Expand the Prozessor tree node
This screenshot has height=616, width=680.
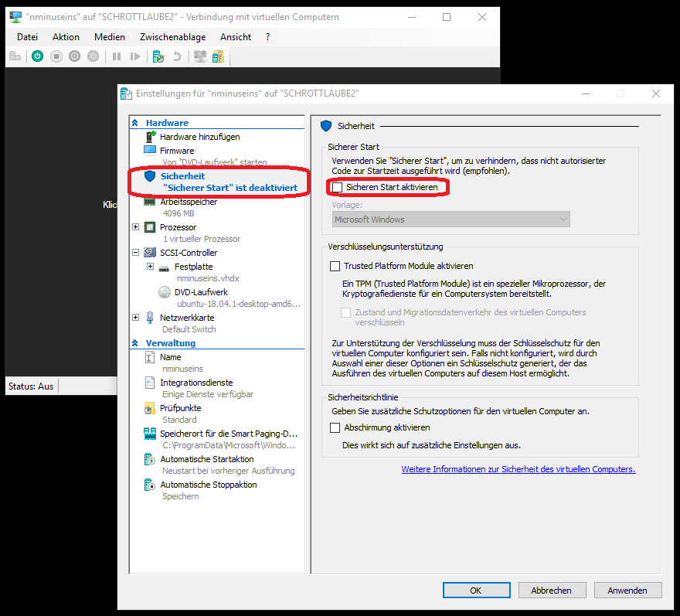coord(136,227)
